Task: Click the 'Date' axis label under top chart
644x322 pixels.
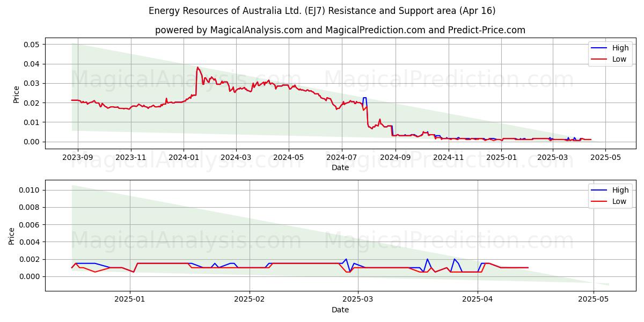Action: pyautogui.click(x=340, y=167)
